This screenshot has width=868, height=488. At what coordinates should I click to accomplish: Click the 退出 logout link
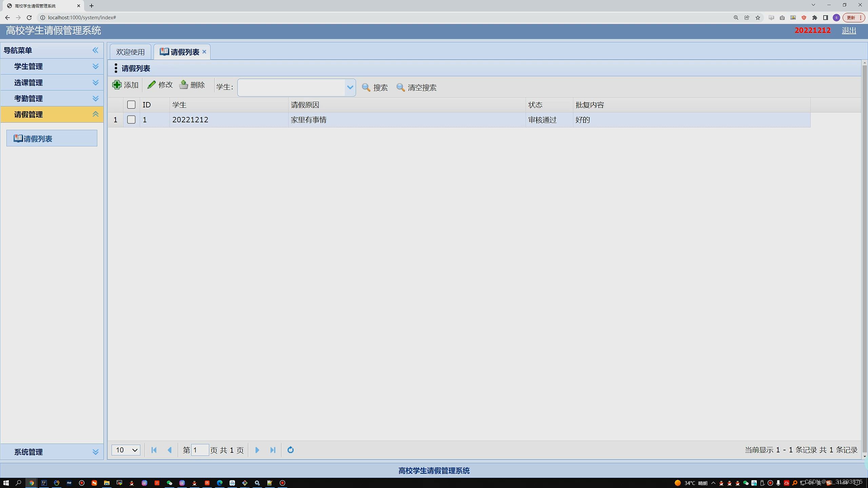849,30
